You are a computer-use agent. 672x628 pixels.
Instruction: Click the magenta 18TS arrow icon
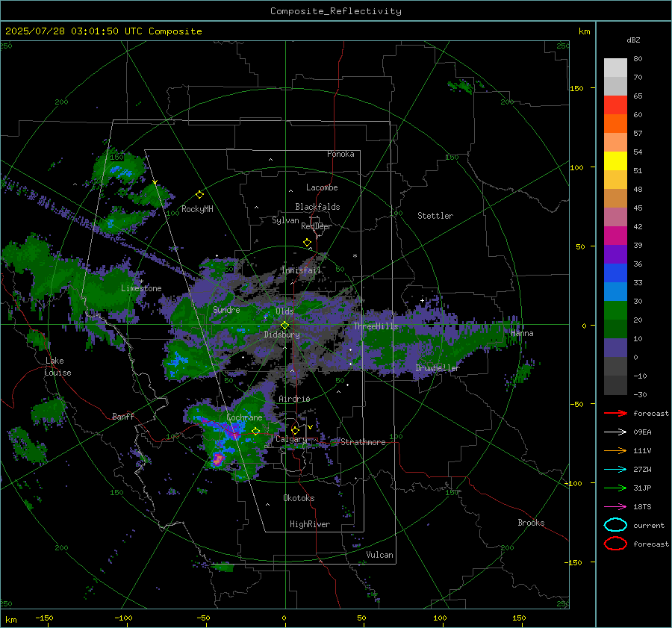coord(615,507)
